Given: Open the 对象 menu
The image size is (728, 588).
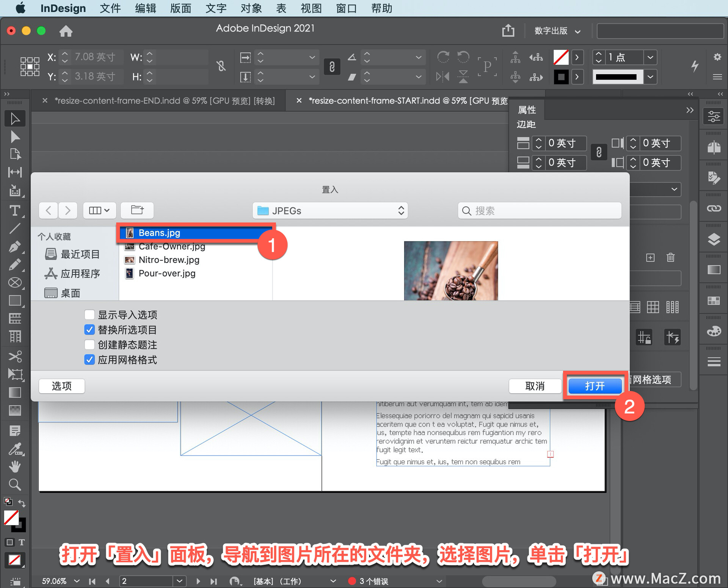Looking at the screenshot, I should pyautogui.click(x=251, y=8).
